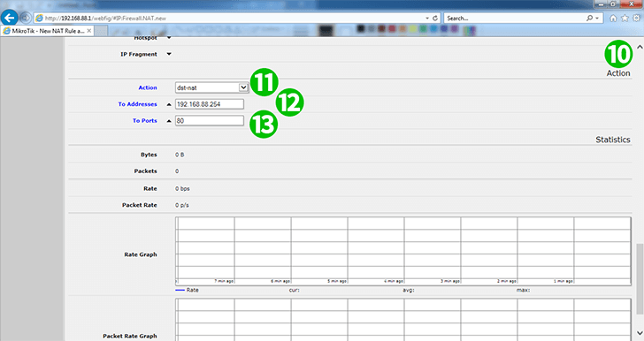Select the MikroTik New NAT Rule tab
Viewport: 644px width, 341px height.
coord(47,31)
